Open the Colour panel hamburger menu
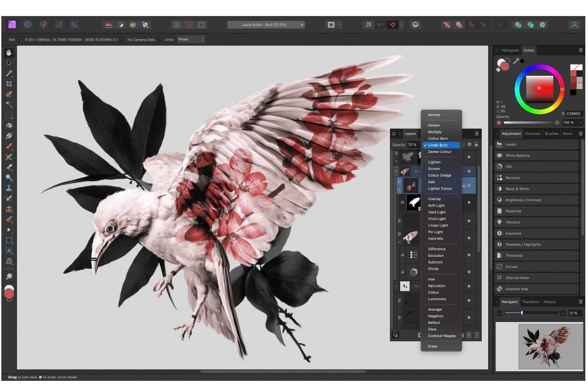 pos(580,50)
